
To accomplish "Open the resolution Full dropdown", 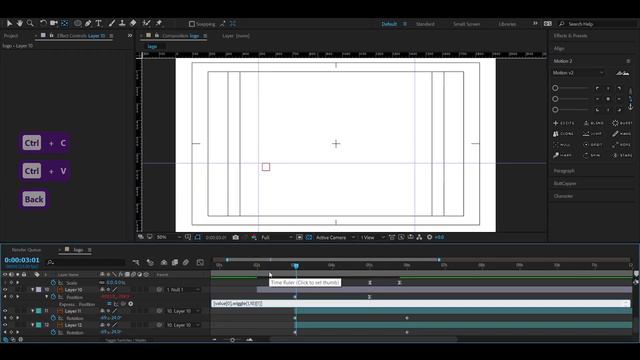I will click(x=276, y=237).
